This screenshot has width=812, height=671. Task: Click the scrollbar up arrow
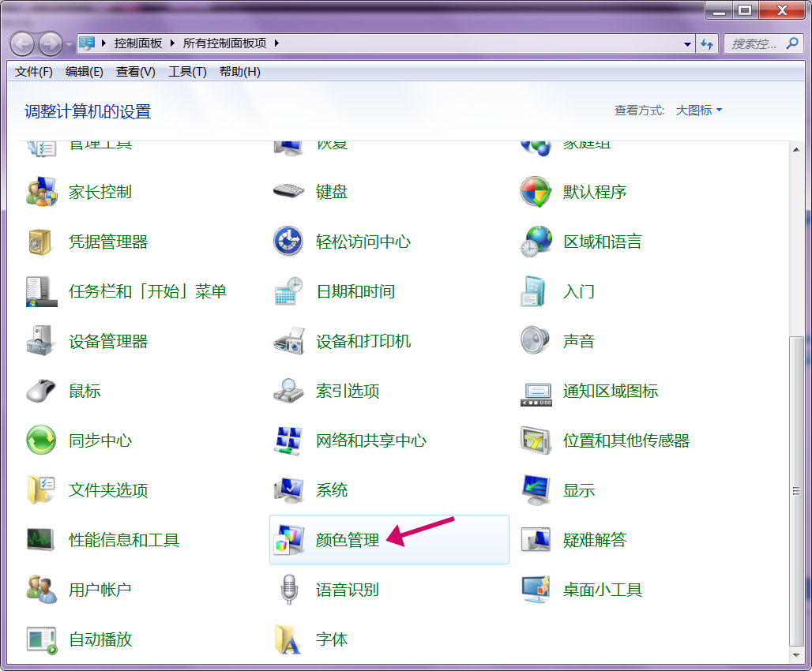796,150
